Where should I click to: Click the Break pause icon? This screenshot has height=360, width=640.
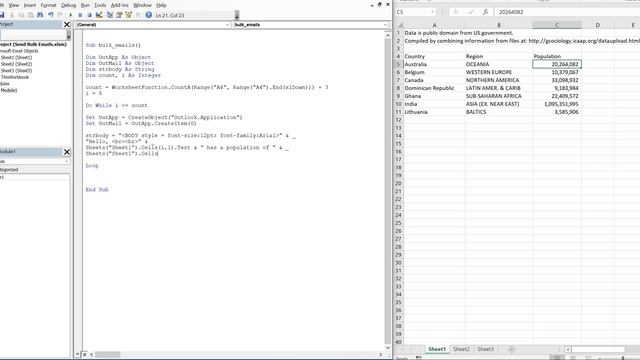(x=80, y=15)
